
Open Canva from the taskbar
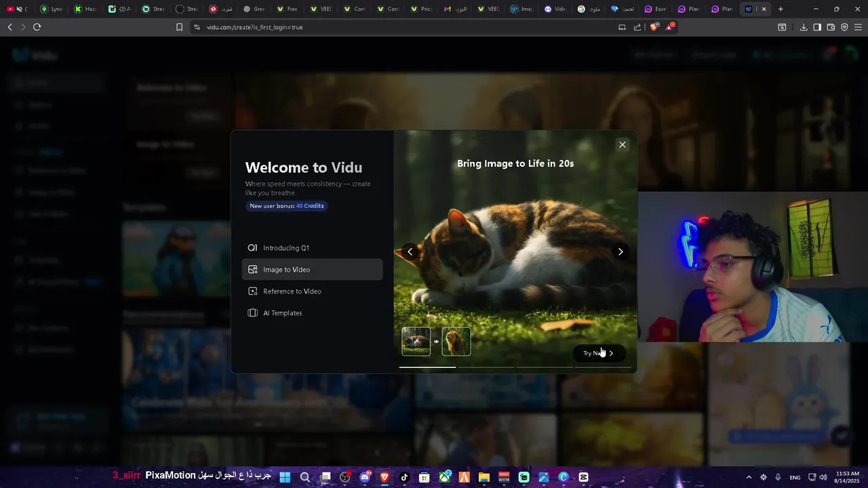(564, 477)
